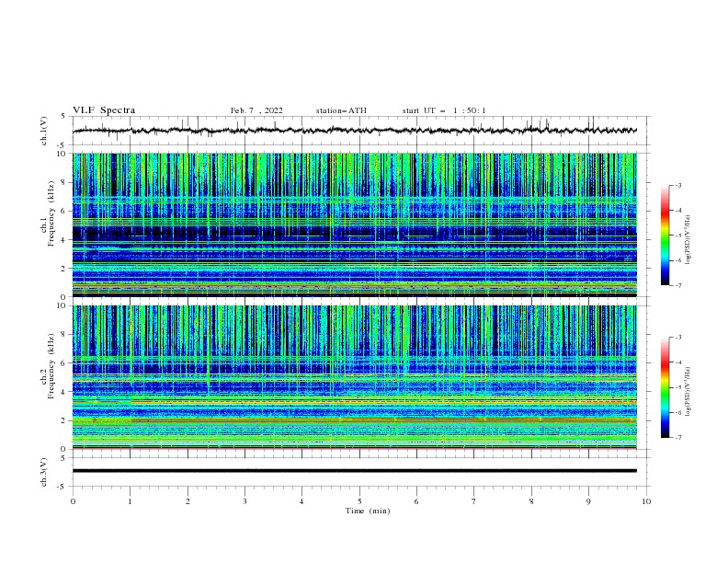Screen dimensions: 728x563
Task: Click the "-7" tick on ch.2 colorbar
Action: coord(678,437)
